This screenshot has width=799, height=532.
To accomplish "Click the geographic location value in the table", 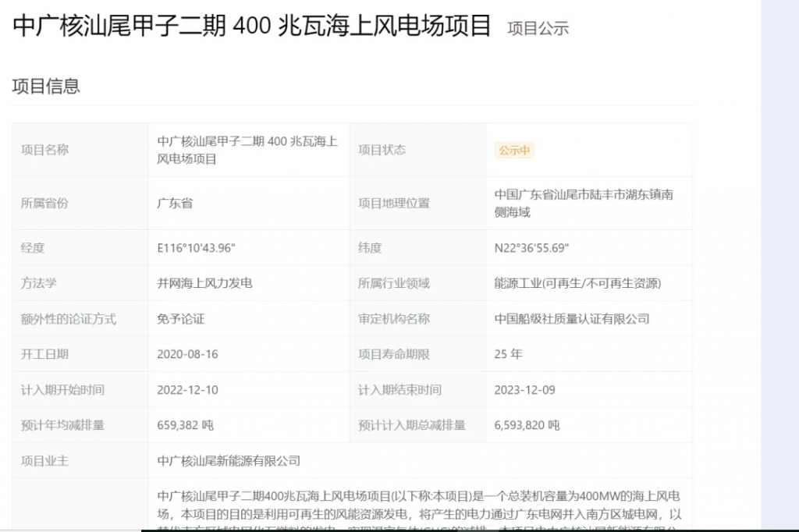I will pyautogui.click(x=583, y=203).
